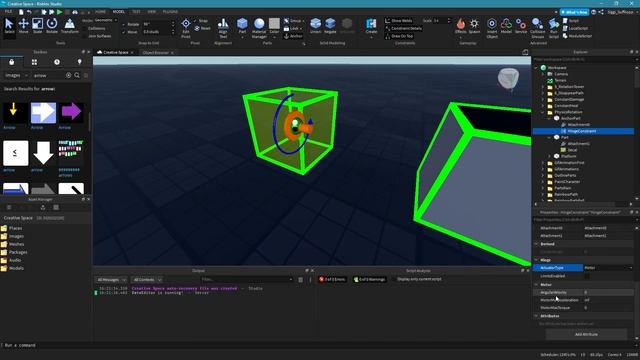The height and width of the screenshot is (360, 640).
Task: Collapse the Motor properties section
Action: [536, 284]
